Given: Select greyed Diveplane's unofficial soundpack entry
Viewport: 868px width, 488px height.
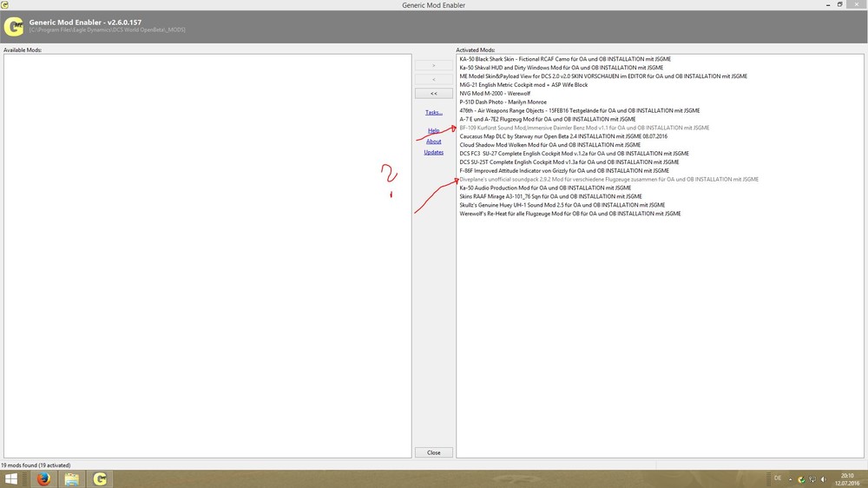Looking at the screenshot, I should tap(609, 179).
